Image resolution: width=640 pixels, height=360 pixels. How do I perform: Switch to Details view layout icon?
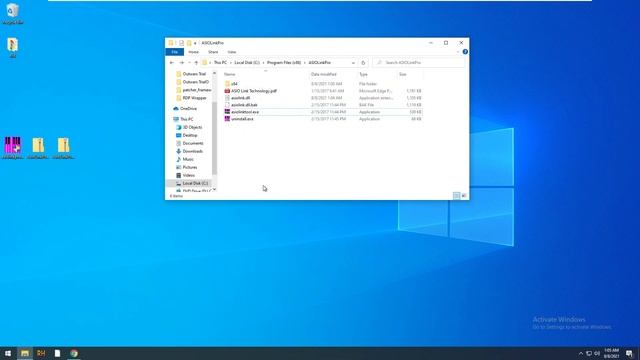(x=456, y=196)
